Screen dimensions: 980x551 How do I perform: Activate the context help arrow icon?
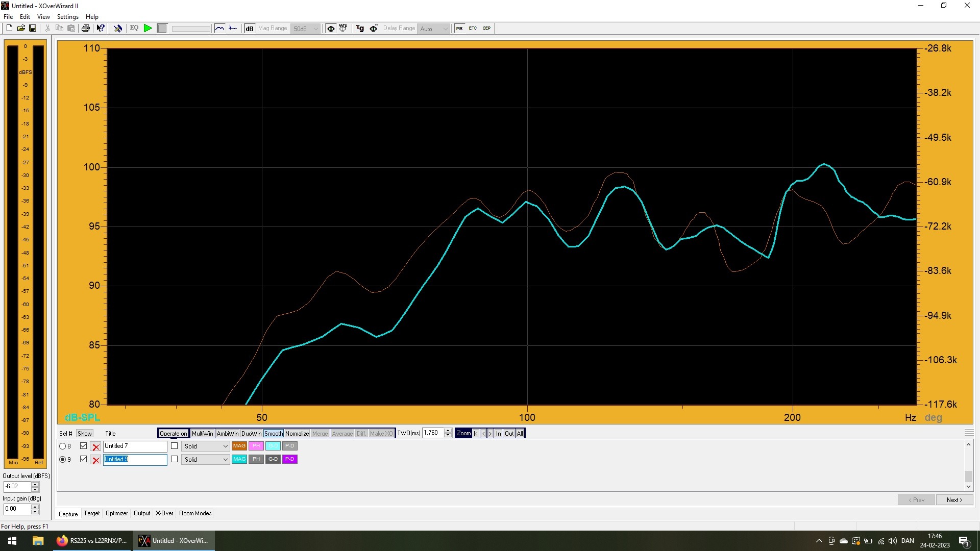coord(101,29)
